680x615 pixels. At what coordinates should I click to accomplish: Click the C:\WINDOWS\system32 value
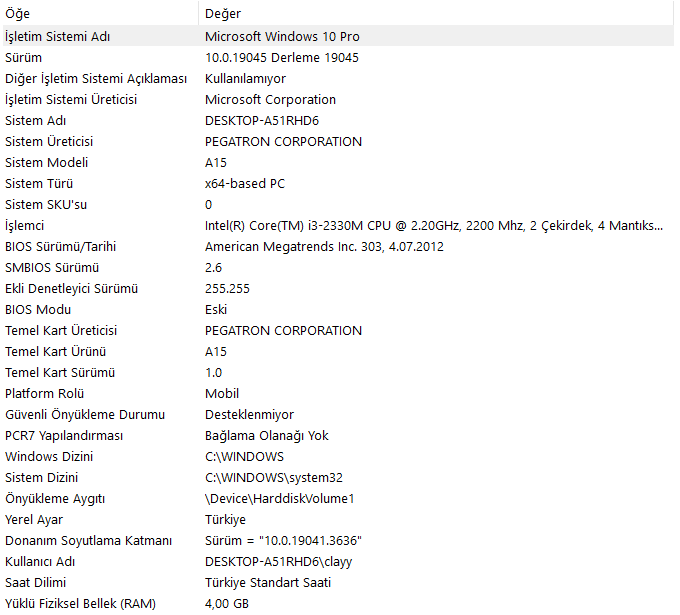coord(273,478)
